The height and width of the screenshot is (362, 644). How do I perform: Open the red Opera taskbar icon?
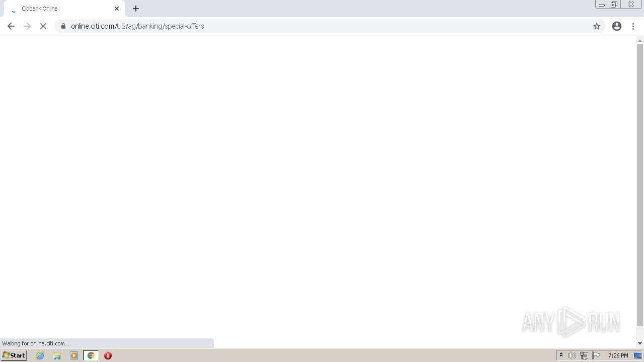[x=108, y=355]
